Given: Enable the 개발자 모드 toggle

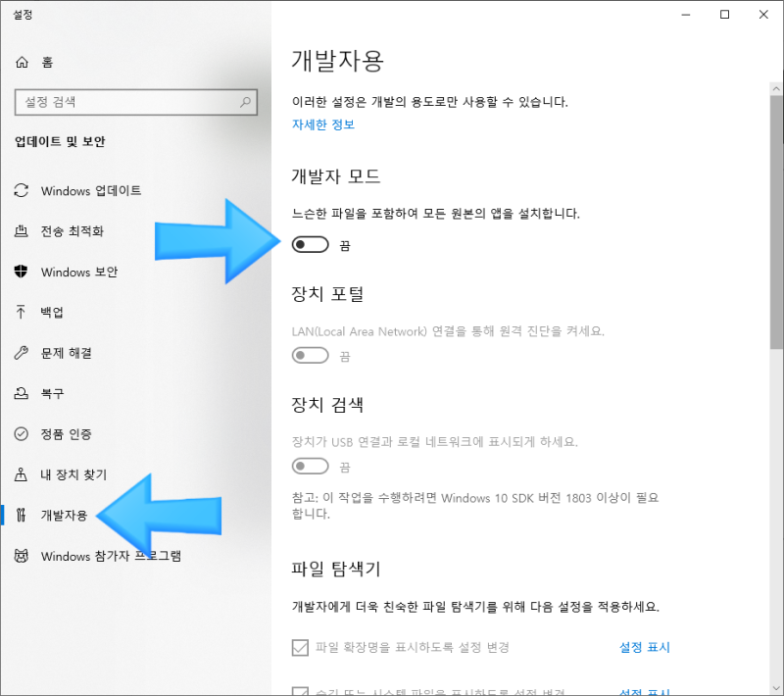Looking at the screenshot, I should point(311,244).
